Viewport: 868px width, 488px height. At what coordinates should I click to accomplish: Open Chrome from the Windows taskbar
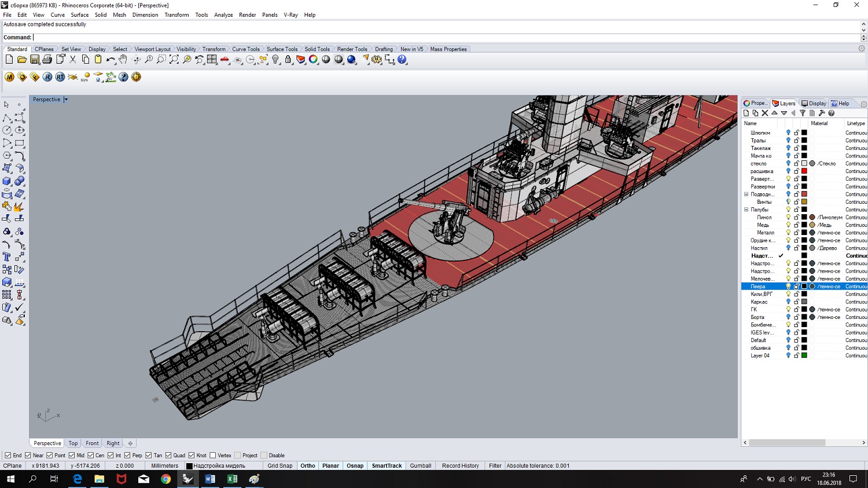click(166, 479)
